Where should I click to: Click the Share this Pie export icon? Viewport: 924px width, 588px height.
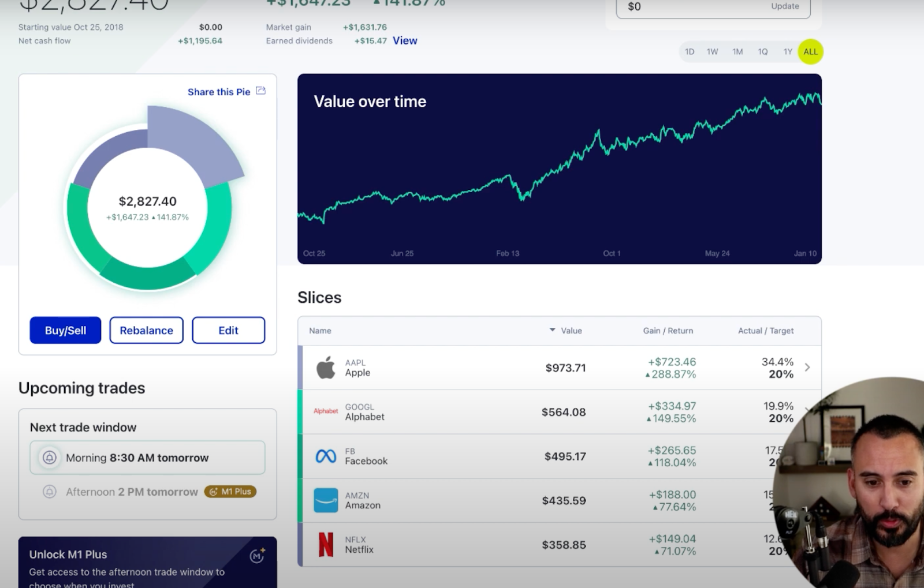pos(261,91)
